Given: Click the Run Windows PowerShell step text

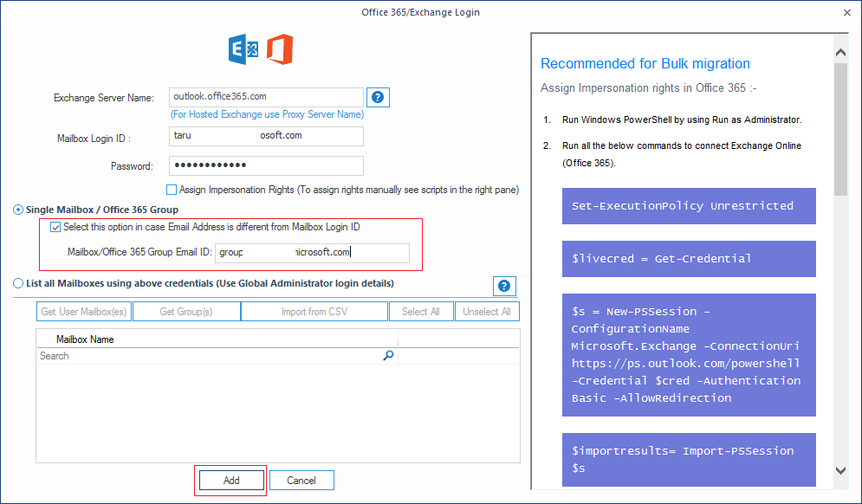Looking at the screenshot, I should pos(682,120).
